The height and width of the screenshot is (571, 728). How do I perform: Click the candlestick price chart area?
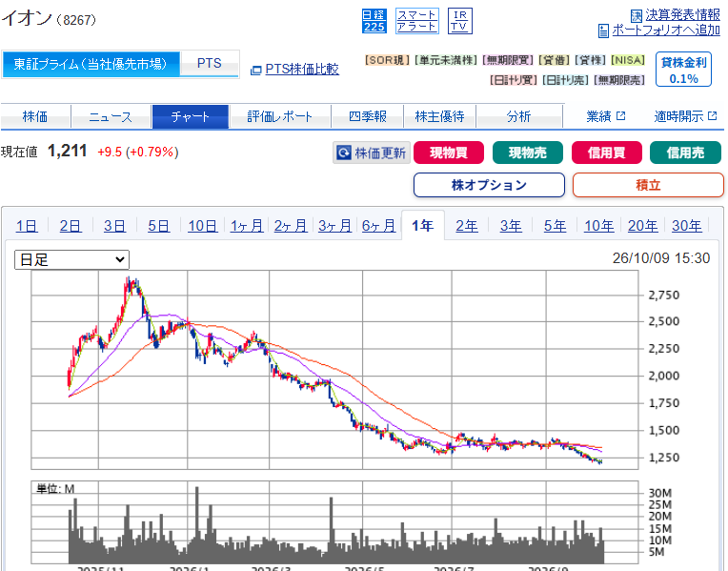(334, 370)
